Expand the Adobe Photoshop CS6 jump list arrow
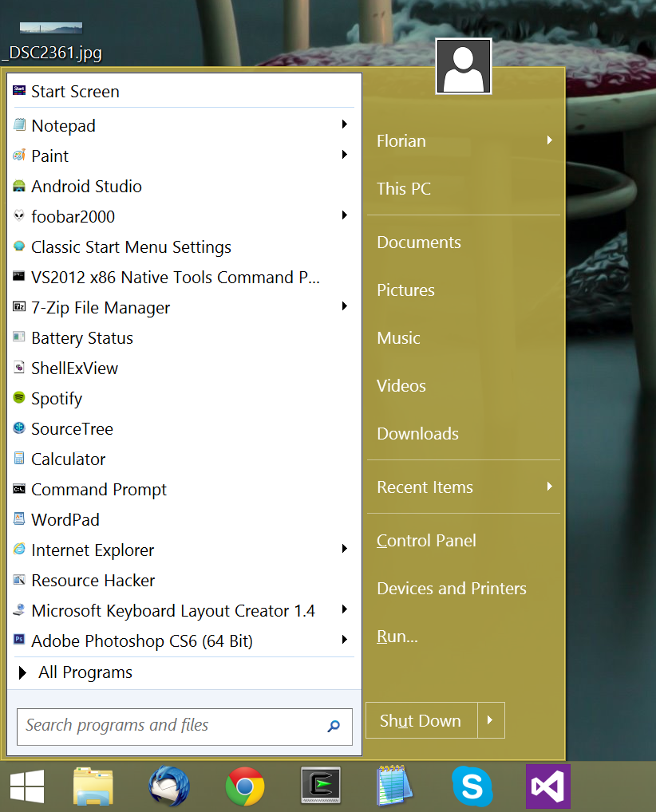The image size is (656, 812). click(345, 640)
